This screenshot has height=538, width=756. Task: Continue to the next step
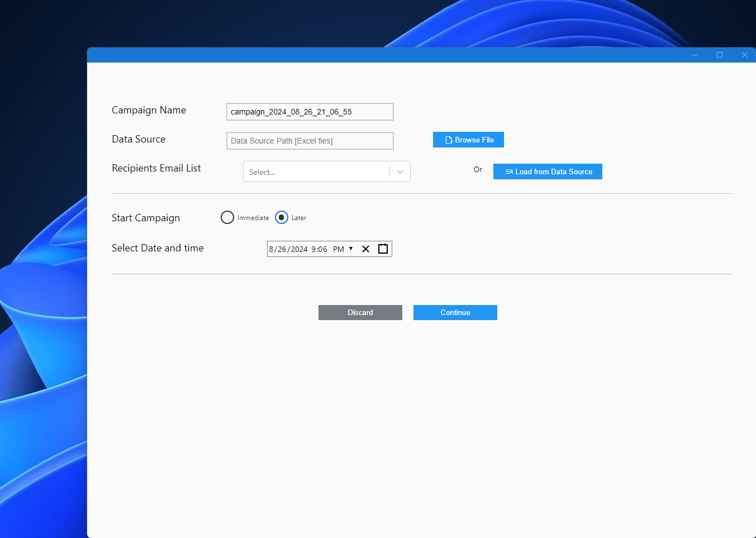455,312
